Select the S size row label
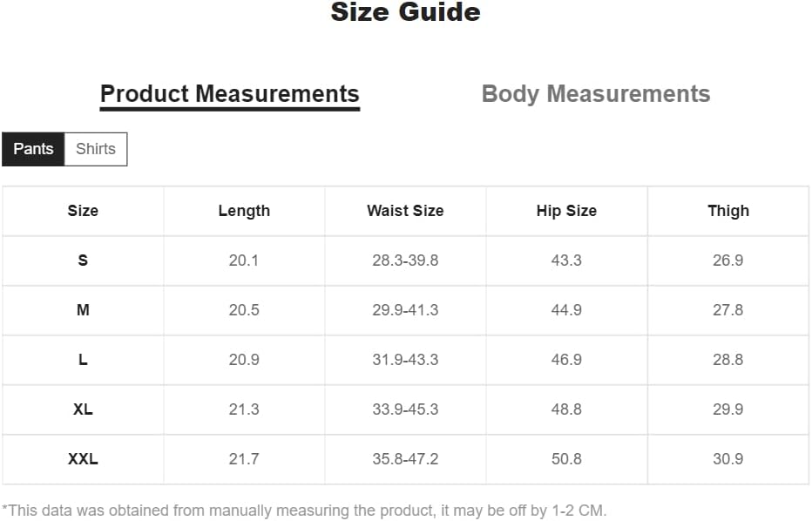Screen dimensions: 812x521 coord(83,260)
